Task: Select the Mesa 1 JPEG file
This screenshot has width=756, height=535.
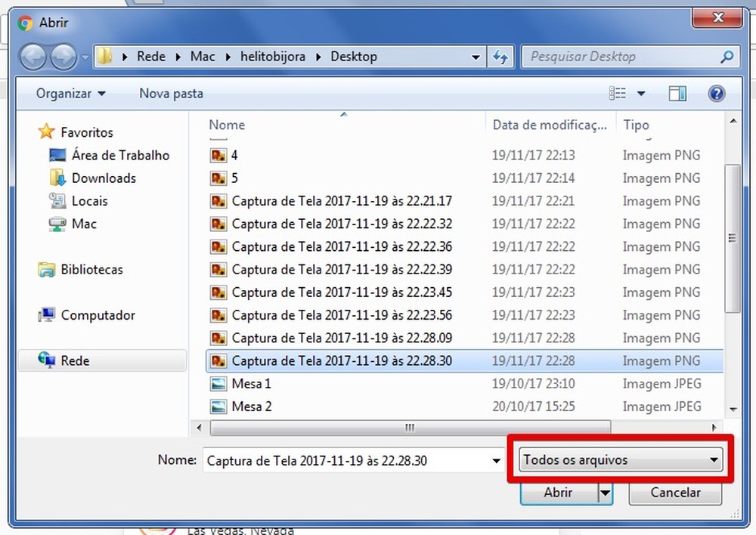Action: point(251,384)
